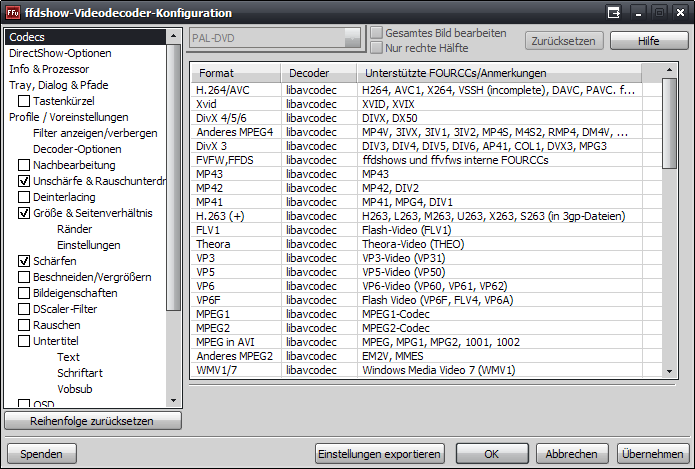Viewport: 695px width, 469px height.
Task: Sort codec table by Format column header
Action: point(236,73)
